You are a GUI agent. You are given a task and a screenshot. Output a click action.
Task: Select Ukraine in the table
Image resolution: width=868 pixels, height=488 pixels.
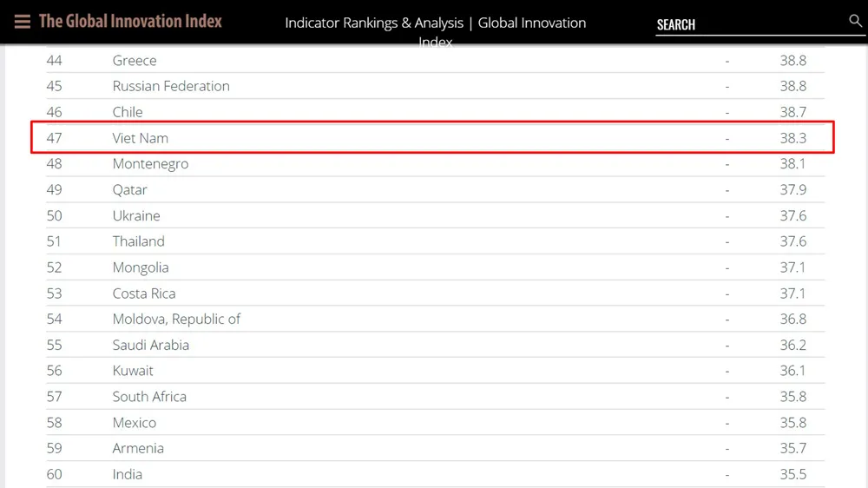click(x=136, y=215)
